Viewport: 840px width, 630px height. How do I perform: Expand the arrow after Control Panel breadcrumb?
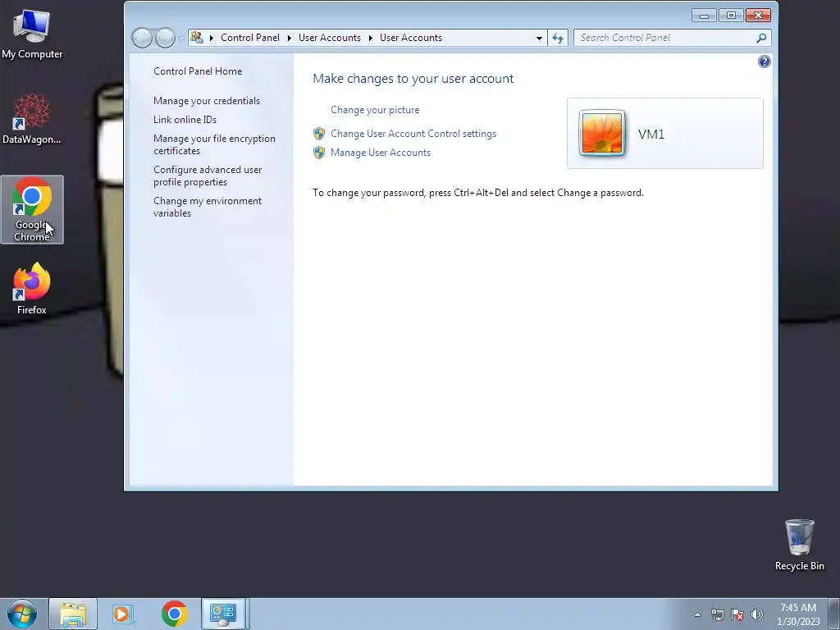(290, 38)
